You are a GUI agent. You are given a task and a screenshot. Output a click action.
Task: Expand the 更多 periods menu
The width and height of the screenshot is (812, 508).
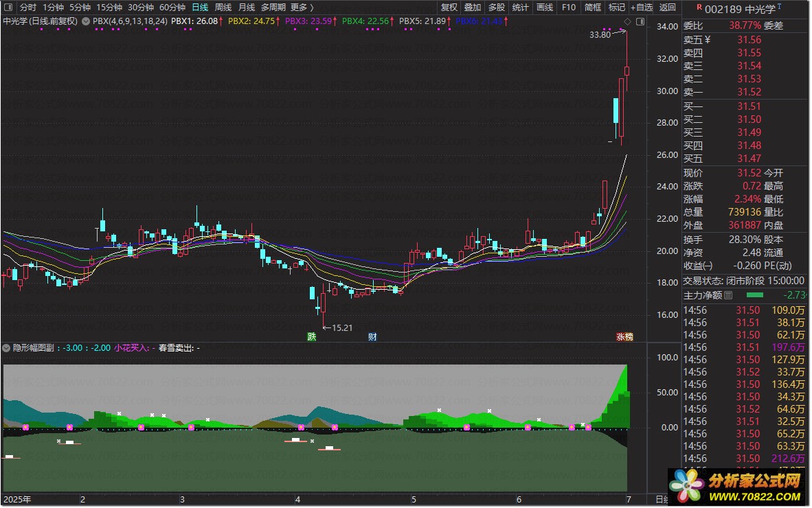302,8
